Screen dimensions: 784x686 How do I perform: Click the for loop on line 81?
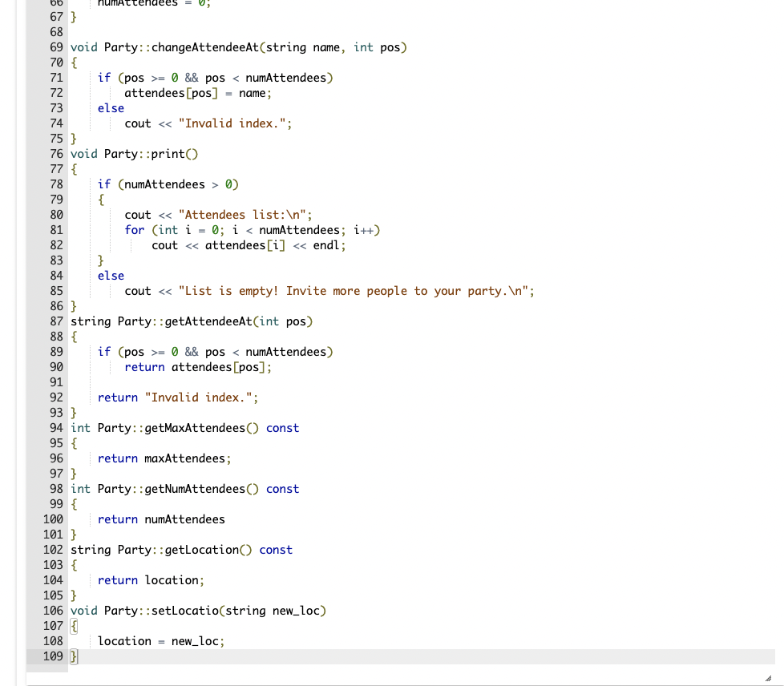(x=135, y=230)
